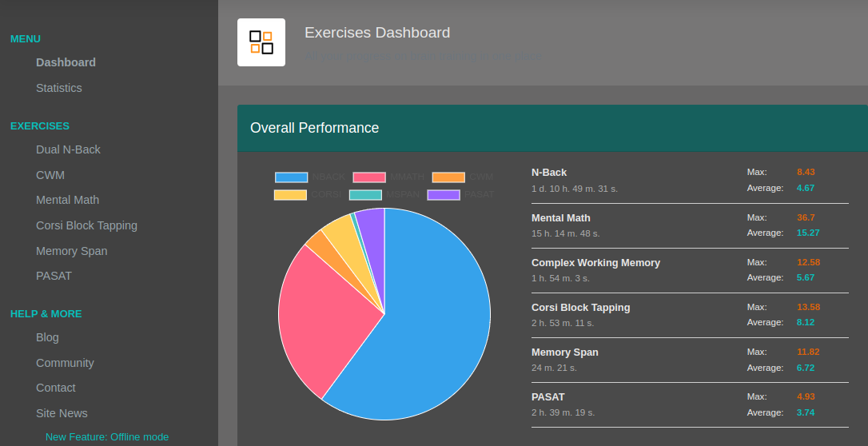Click the HELP & MORE section label
The width and height of the screenshot is (868, 446).
(x=46, y=314)
